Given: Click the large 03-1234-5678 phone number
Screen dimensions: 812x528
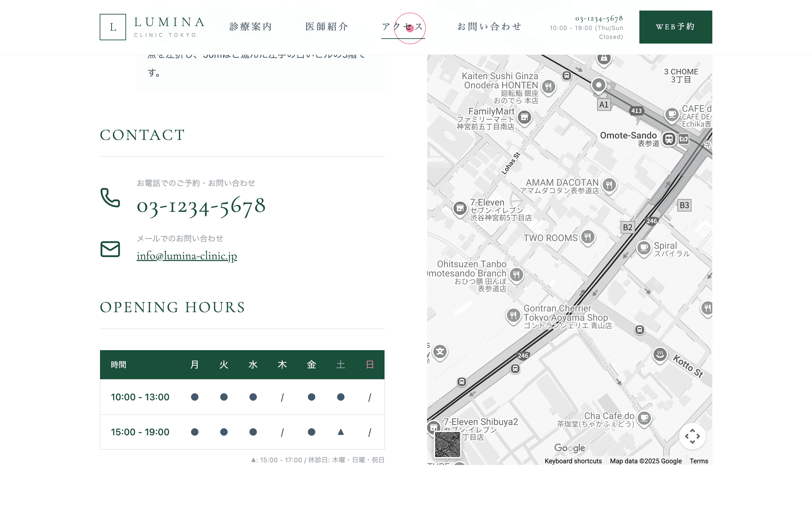Looking at the screenshot, I should (x=201, y=206).
